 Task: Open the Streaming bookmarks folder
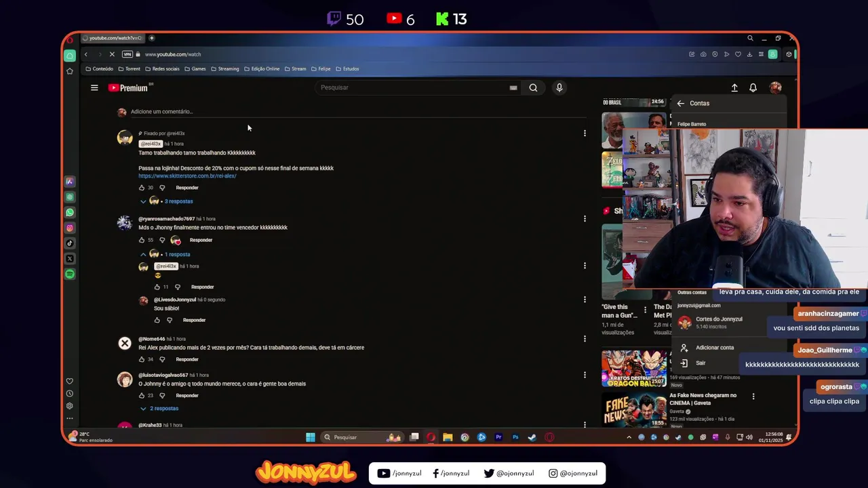(x=224, y=68)
